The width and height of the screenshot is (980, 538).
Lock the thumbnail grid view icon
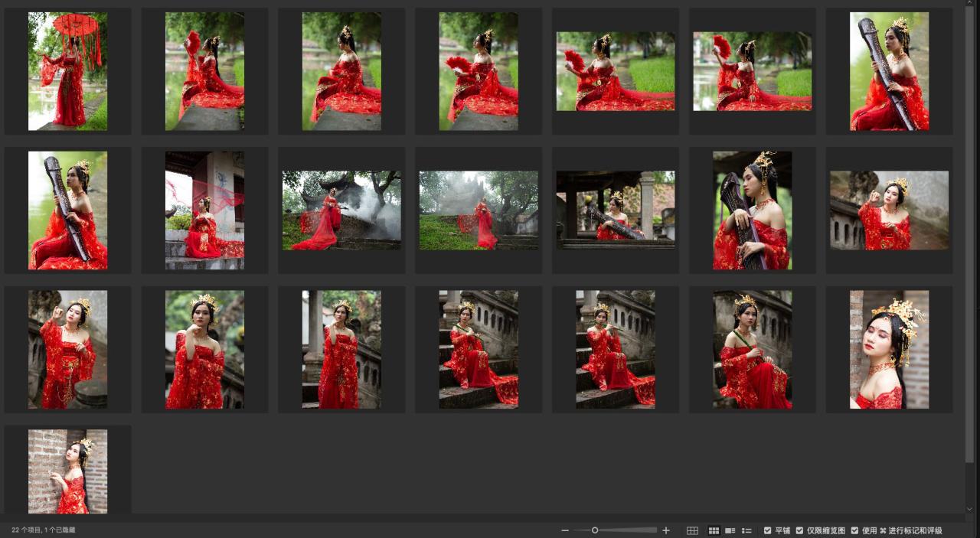tap(692, 530)
